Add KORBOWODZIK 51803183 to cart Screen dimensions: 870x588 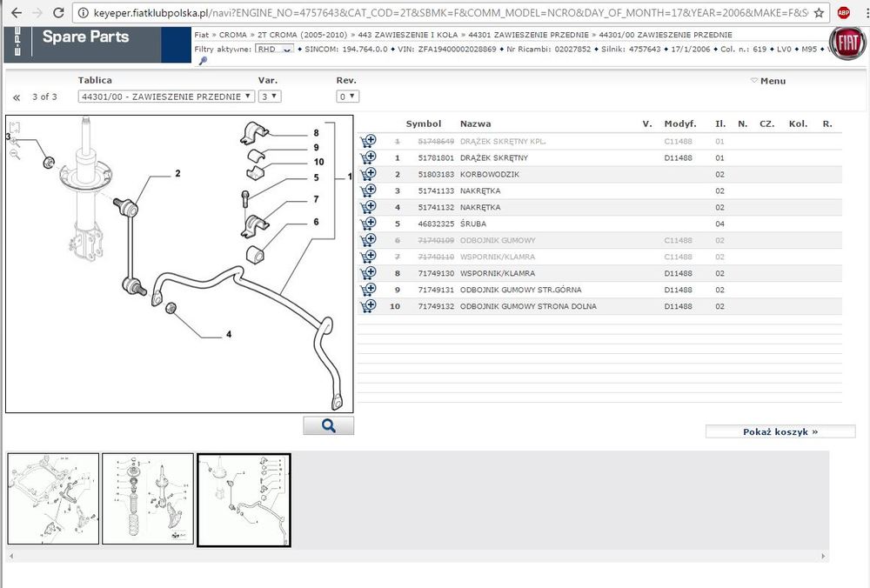point(368,174)
